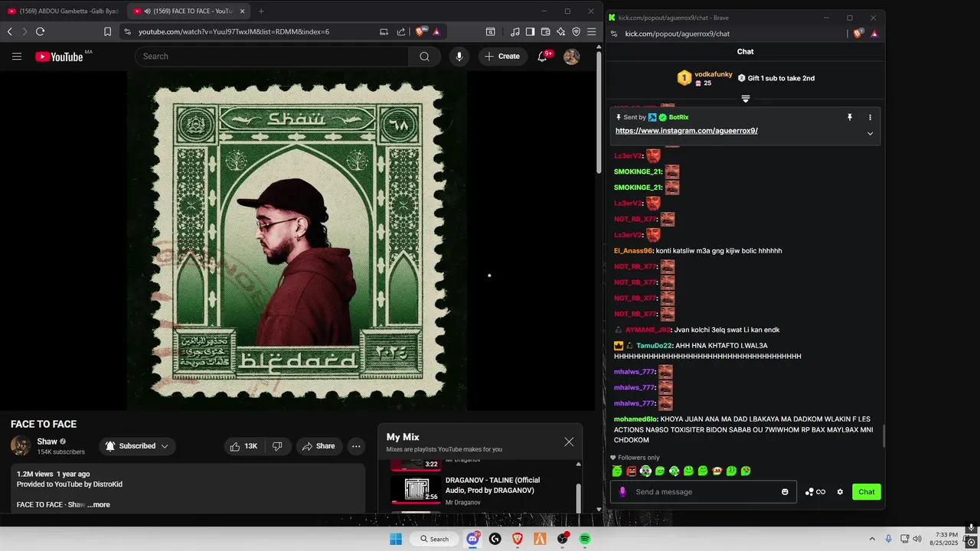This screenshot has width=980, height=551.
Task: Unpin the BotRix pinned message
Action: [849, 117]
